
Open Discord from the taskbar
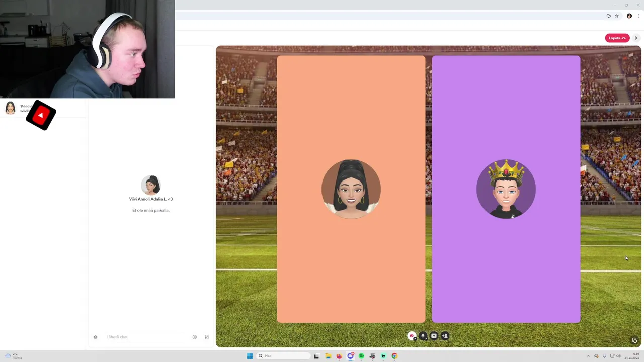point(350,356)
